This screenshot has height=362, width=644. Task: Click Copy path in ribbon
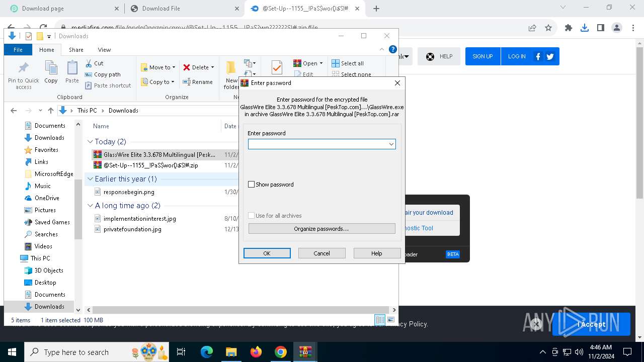coord(103,74)
